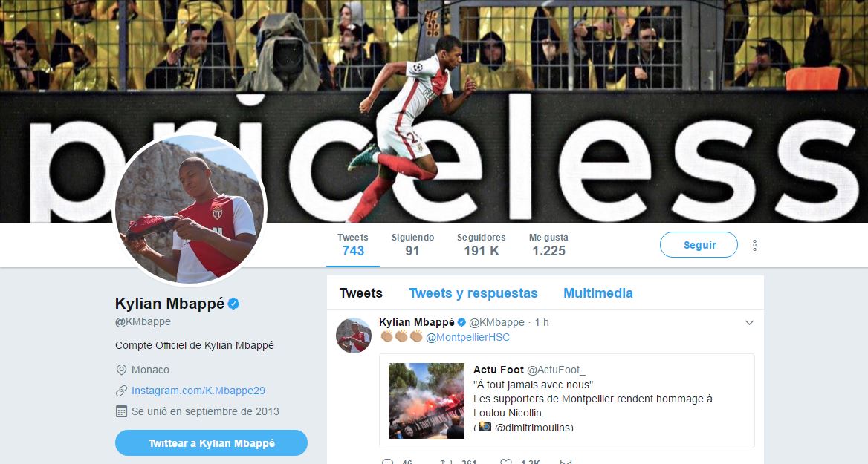Click the link chain icon beside Instagram URL
This screenshot has height=464, width=868.
click(121, 391)
